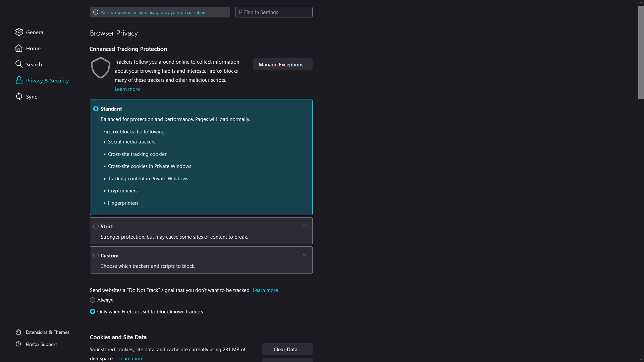Focus the Find in Settings field
The width and height of the screenshot is (644, 362).
click(x=274, y=12)
